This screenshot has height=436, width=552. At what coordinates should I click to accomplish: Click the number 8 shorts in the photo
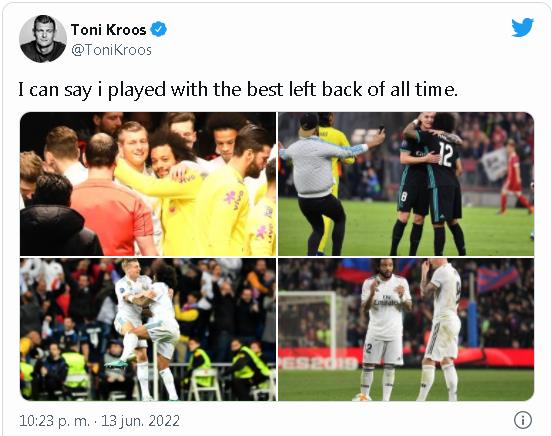(410, 201)
